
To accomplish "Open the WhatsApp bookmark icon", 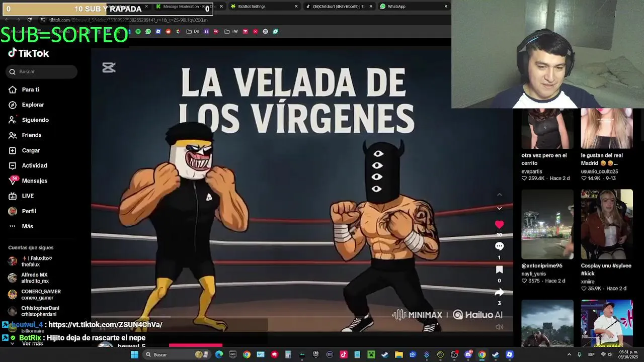I will tap(148, 31).
